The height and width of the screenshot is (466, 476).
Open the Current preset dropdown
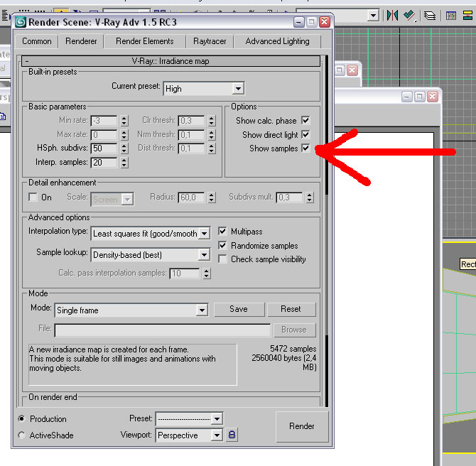point(238,89)
